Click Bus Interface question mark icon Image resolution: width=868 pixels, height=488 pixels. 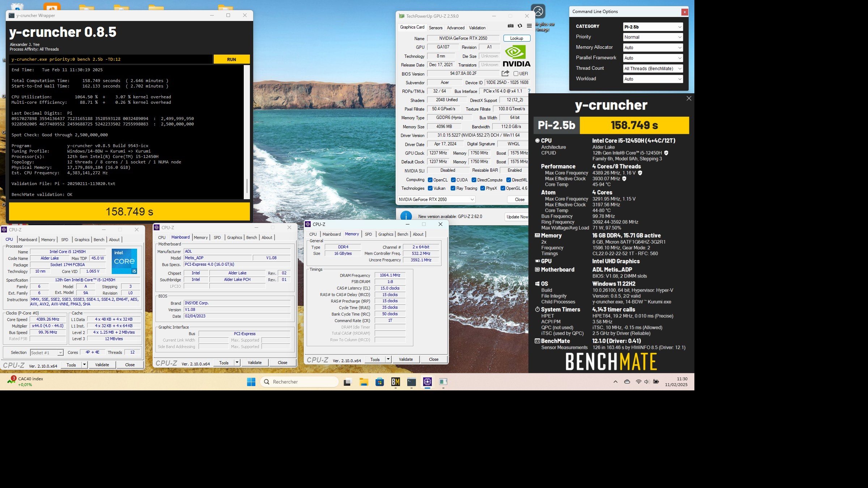click(x=529, y=91)
